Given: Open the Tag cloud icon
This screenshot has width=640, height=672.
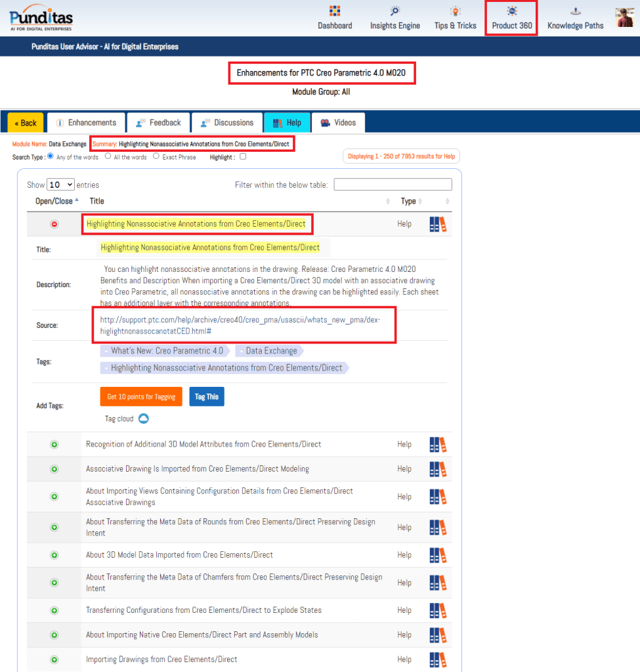Looking at the screenshot, I should (x=143, y=418).
